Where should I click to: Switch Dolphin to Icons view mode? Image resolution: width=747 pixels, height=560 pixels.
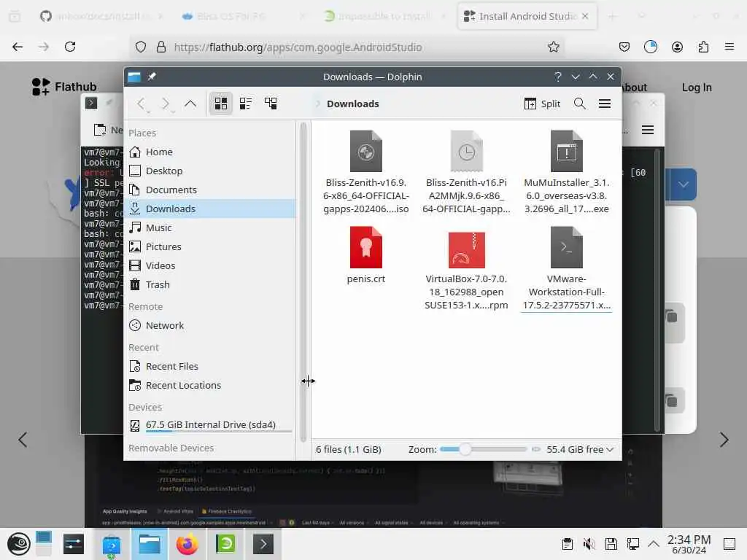coord(220,104)
